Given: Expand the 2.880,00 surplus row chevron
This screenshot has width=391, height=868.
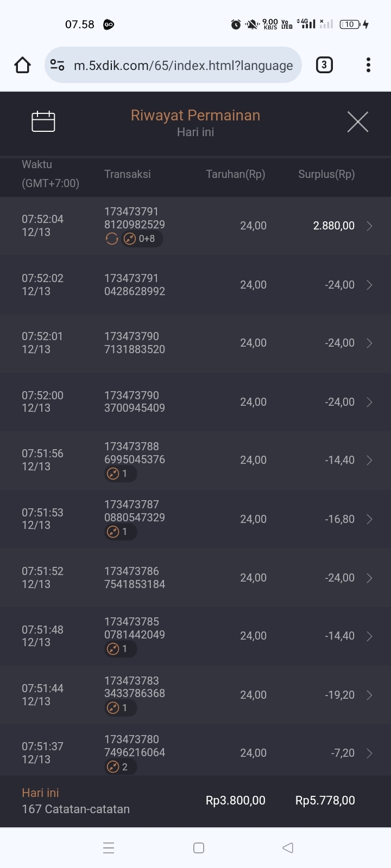Looking at the screenshot, I should click(369, 226).
